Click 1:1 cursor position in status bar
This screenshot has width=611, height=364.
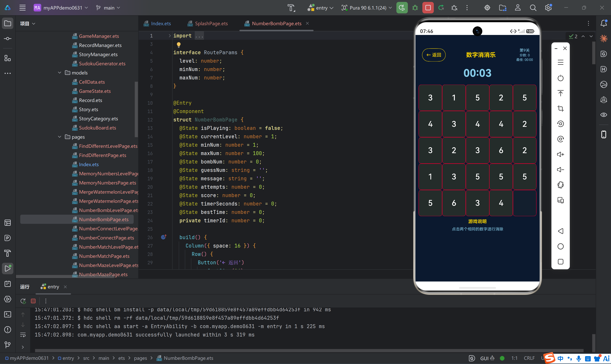(514, 358)
